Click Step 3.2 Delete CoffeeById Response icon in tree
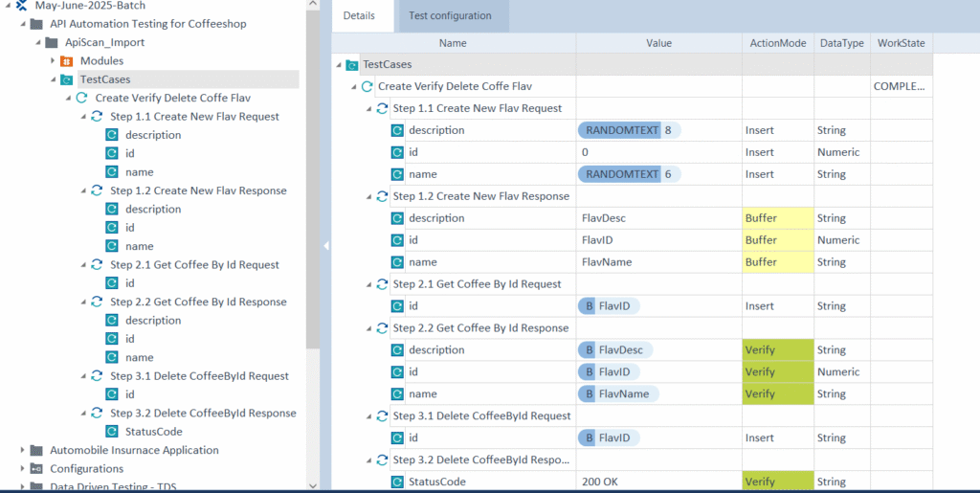This screenshot has width=980, height=493. tap(97, 413)
